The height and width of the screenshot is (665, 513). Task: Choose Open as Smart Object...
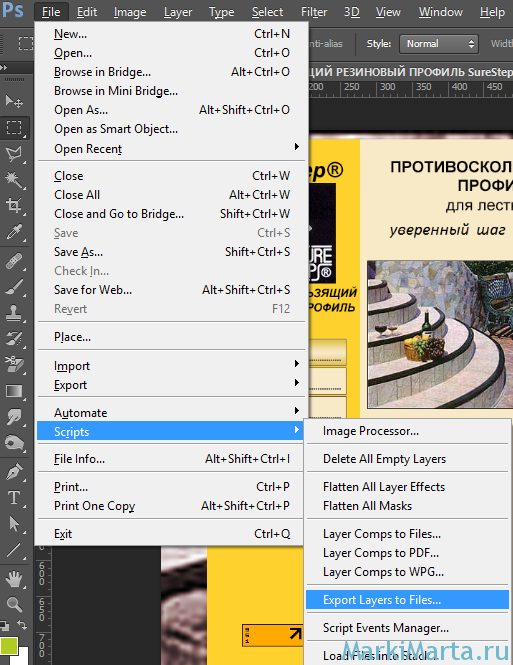[171, 129]
